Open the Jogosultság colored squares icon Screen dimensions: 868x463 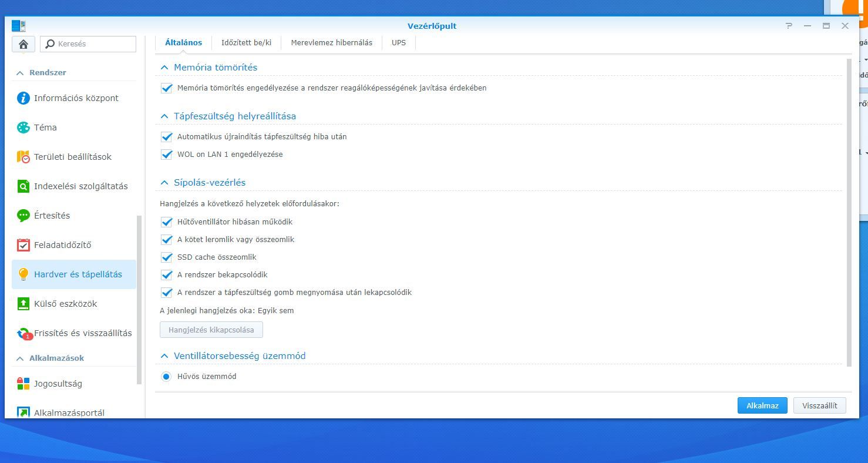(x=23, y=384)
